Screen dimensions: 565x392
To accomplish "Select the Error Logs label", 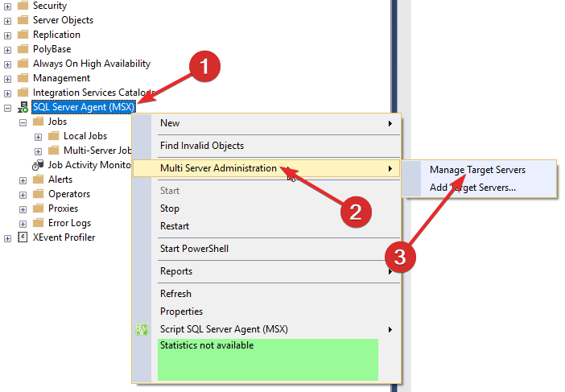I will (69, 223).
